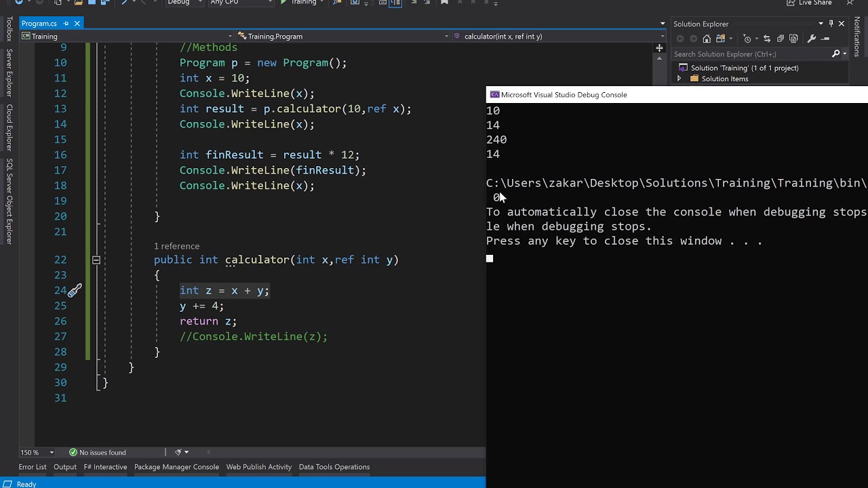Open Properties wrench icon in Solution Explorer
The image size is (868, 488).
pyautogui.click(x=812, y=39)
